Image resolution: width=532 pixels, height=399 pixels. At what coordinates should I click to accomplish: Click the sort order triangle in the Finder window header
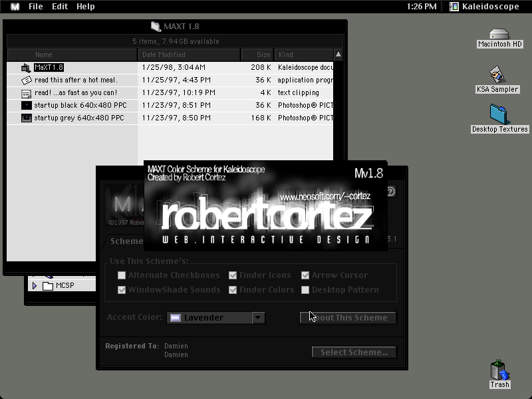point(338,55)
